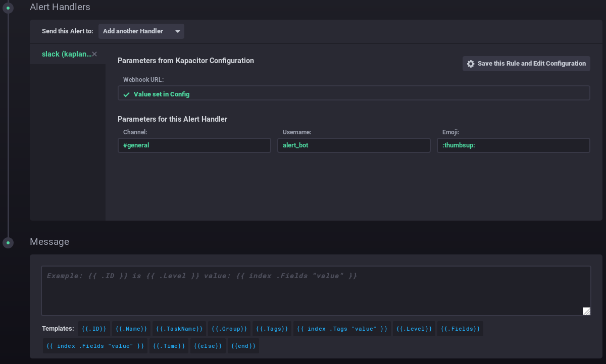Remove the slack handler with X icon
This screenshot has width=606, height=364.
[94, 54]
